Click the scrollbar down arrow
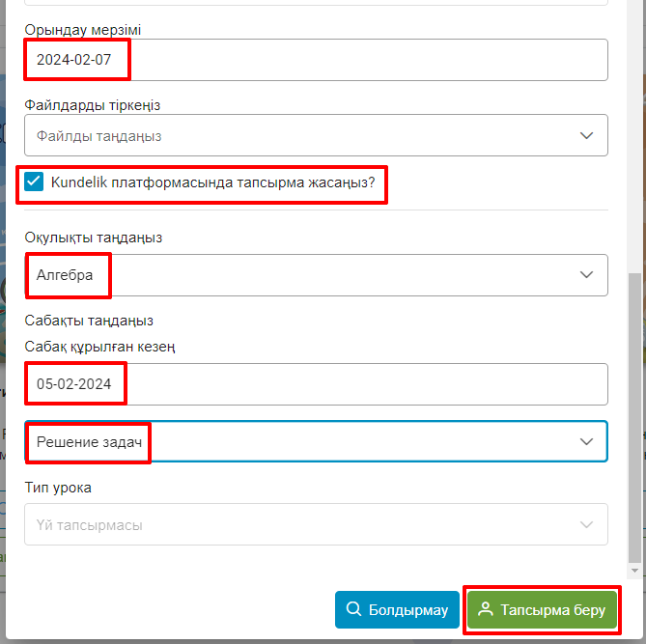The height and width of the screenshot is (644, 646). coord(634,571)
